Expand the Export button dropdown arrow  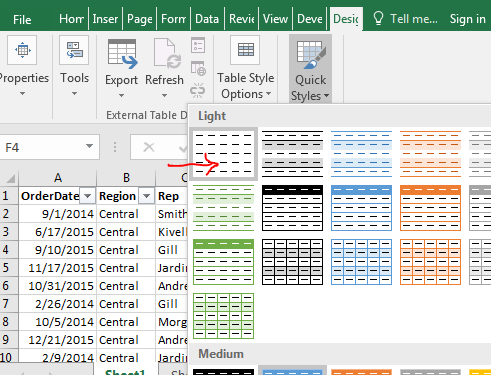121,96
